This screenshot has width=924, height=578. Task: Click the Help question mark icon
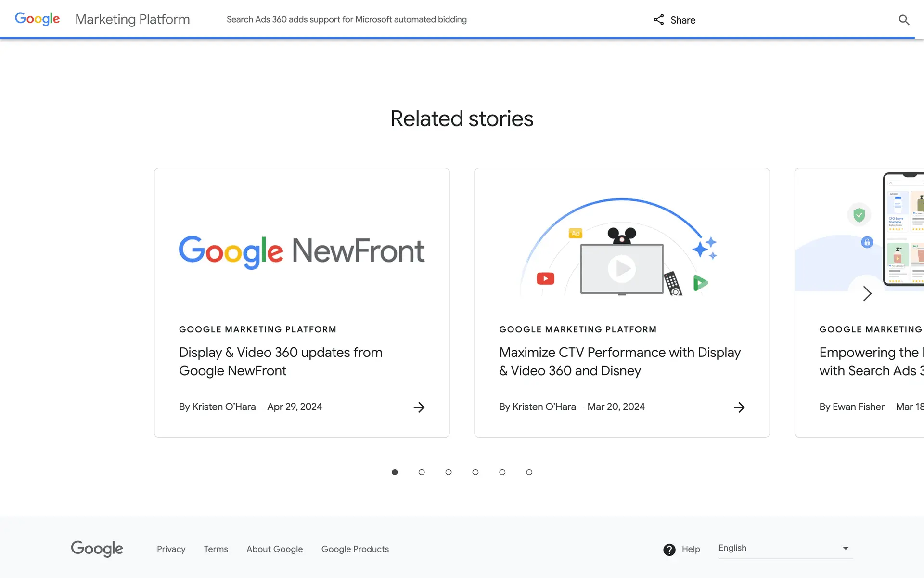669,549
